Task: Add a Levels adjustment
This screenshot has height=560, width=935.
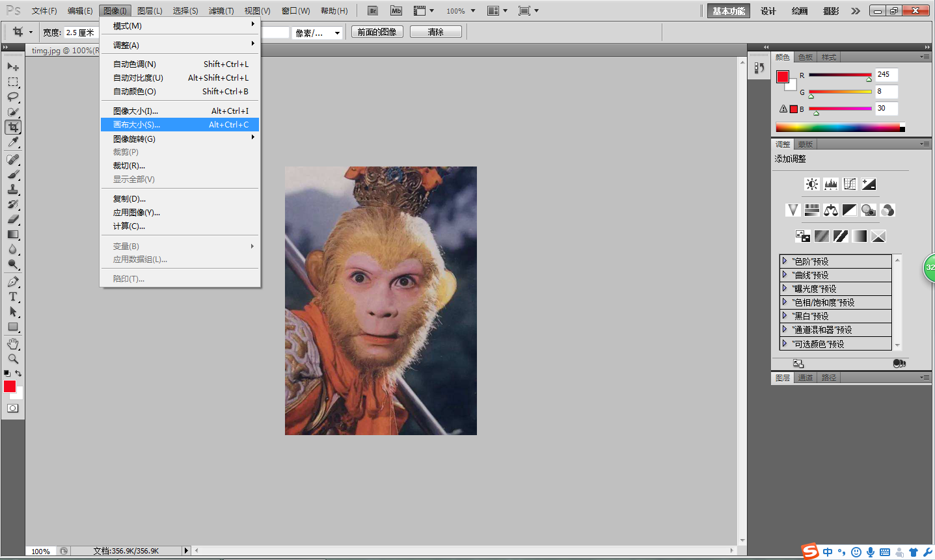Action: point(830,184)
